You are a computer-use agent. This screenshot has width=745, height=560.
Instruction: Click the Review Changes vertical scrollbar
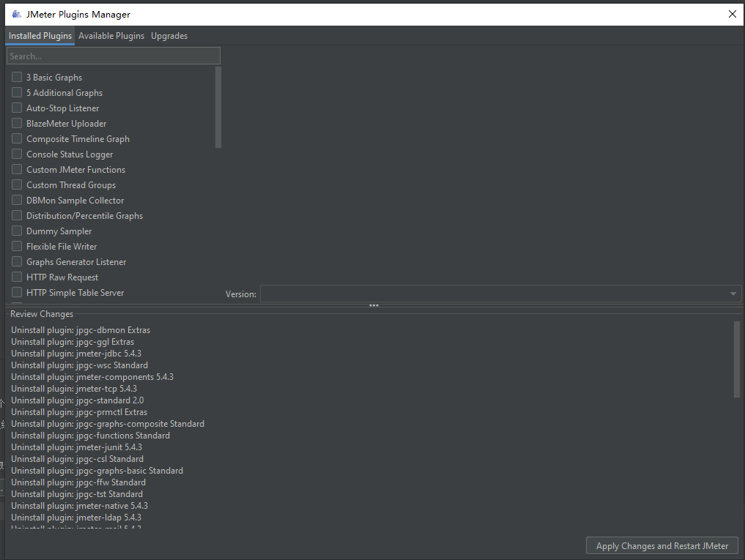737,359
